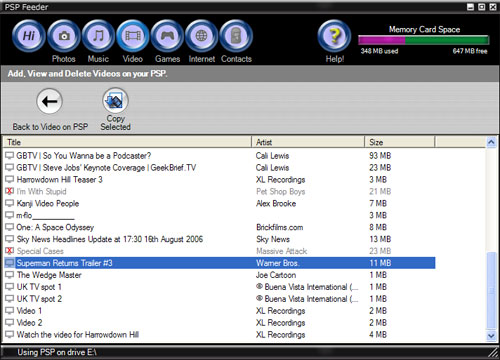Open the Internet section
500x360 pixels.
[x=202, y=36]
